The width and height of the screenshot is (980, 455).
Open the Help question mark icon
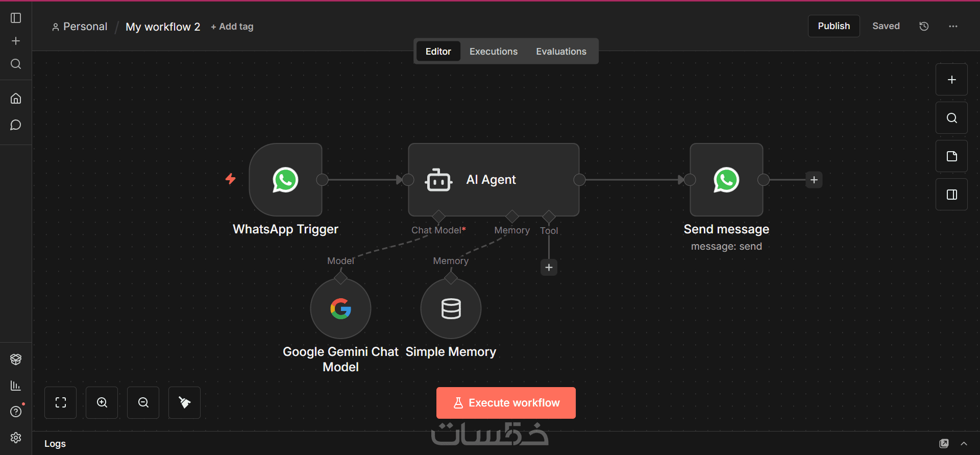pyautogui.click(x=16, y=412)
